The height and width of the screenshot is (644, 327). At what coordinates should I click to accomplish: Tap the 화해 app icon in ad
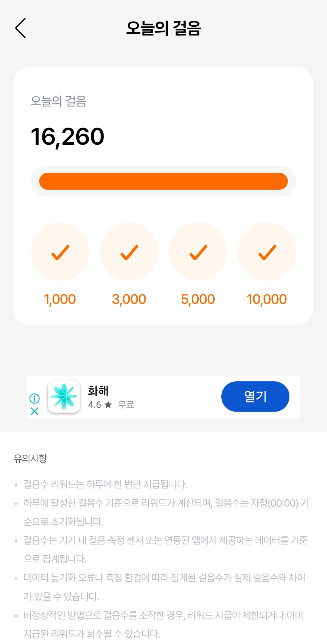64,396
